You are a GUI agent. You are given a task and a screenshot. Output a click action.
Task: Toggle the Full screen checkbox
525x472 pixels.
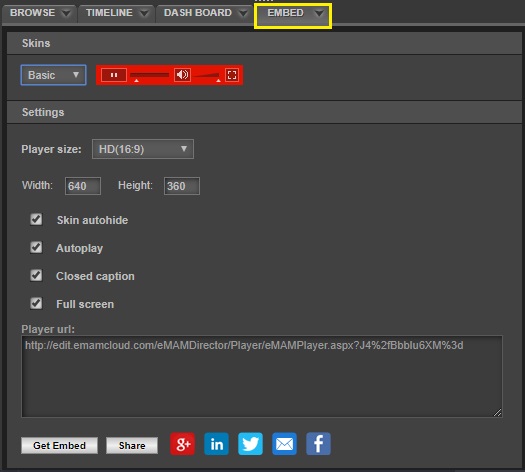(36, 304)
